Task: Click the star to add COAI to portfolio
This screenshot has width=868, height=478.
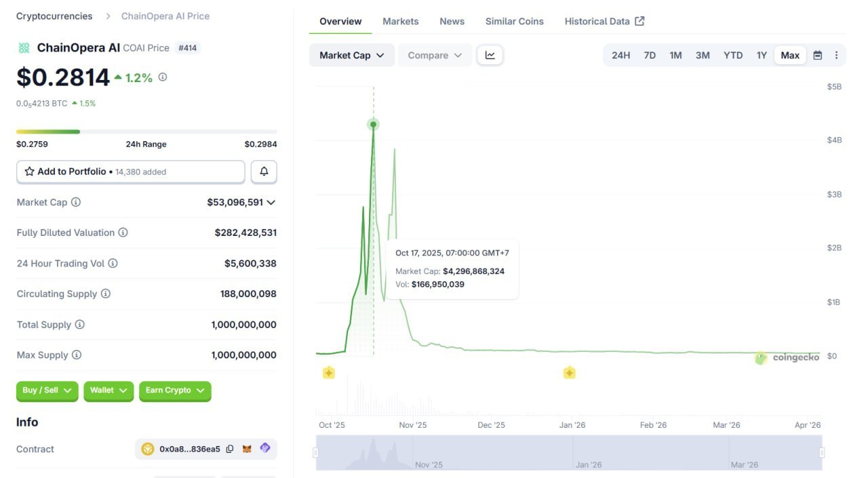Action: 28,171
